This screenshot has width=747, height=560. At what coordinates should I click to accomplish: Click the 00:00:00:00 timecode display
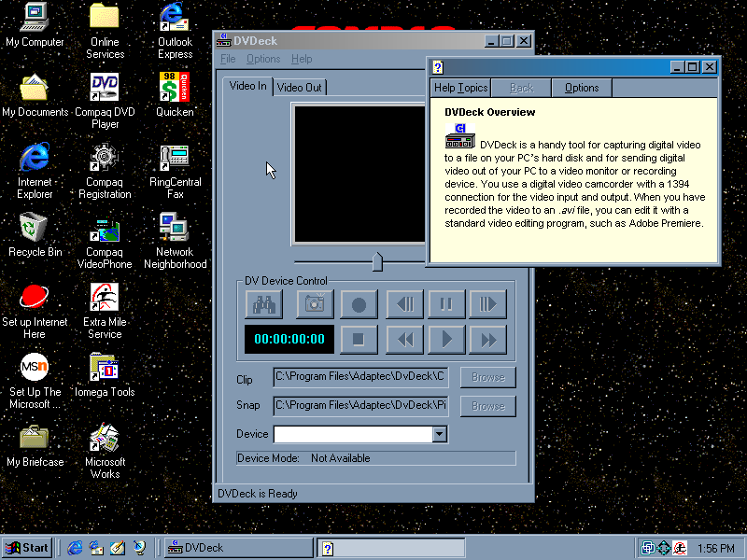point(289,339)
